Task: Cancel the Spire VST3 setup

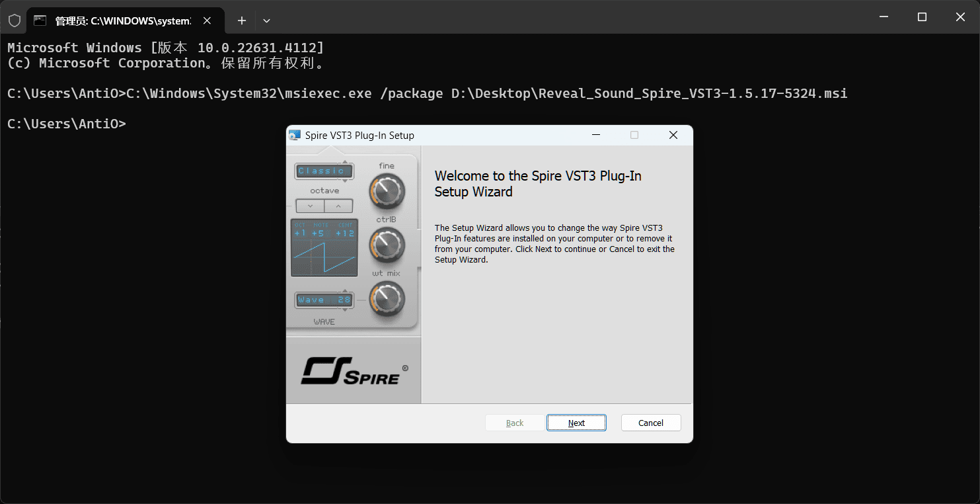Action: (x=651, y=423)
